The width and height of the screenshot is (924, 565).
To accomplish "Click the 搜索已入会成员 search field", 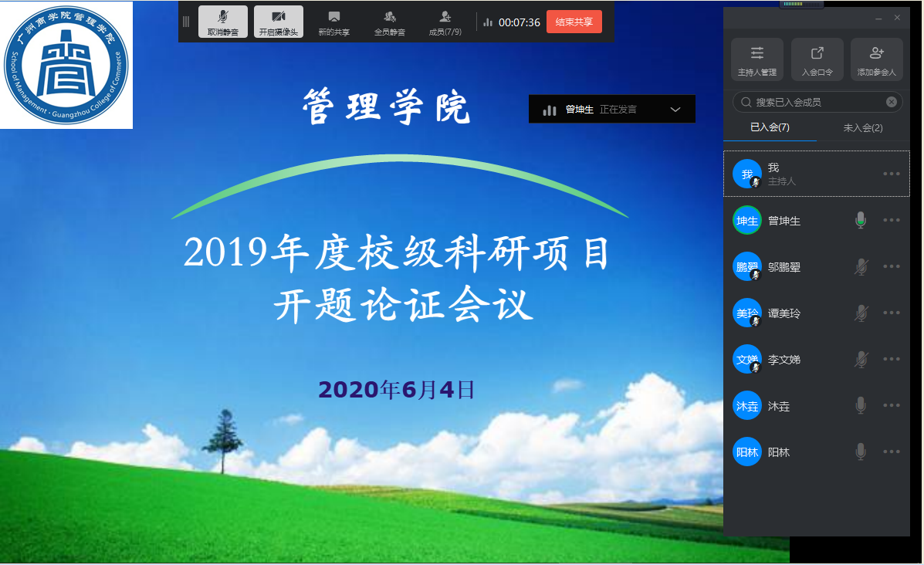I will pyautogui.click(x=811, y=102).
